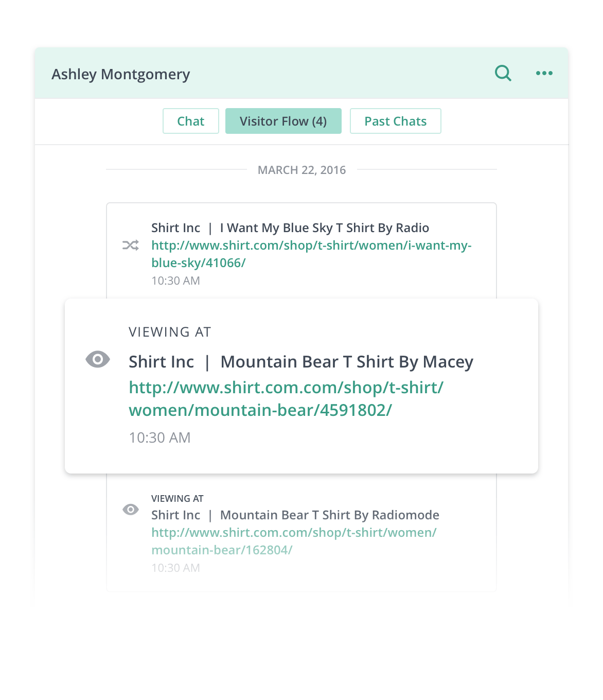603x700 pixels.
Task: Open the i-want-my-blue-sky product URL
Action: pos(311,254)
